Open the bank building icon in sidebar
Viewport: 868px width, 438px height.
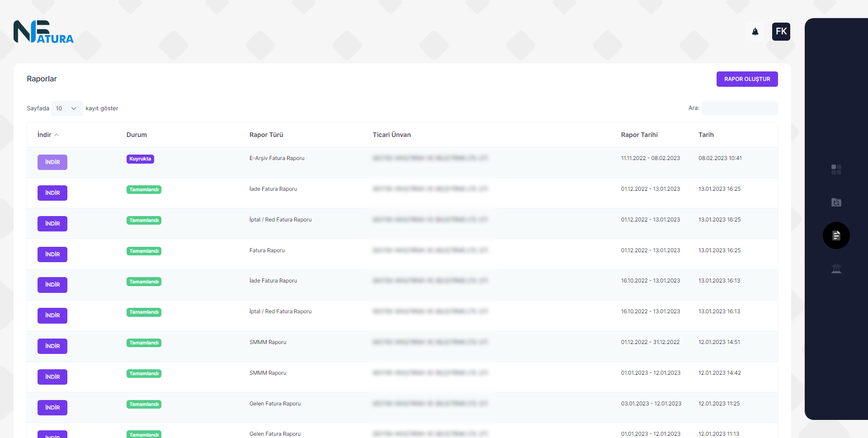tap(836, 269)
